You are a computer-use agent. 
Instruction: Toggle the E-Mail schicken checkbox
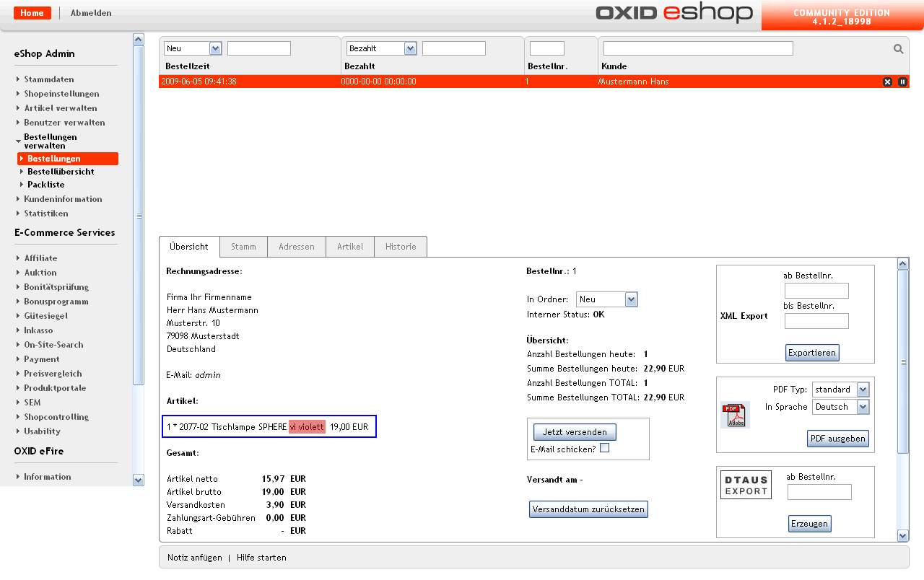coord(604,448)
